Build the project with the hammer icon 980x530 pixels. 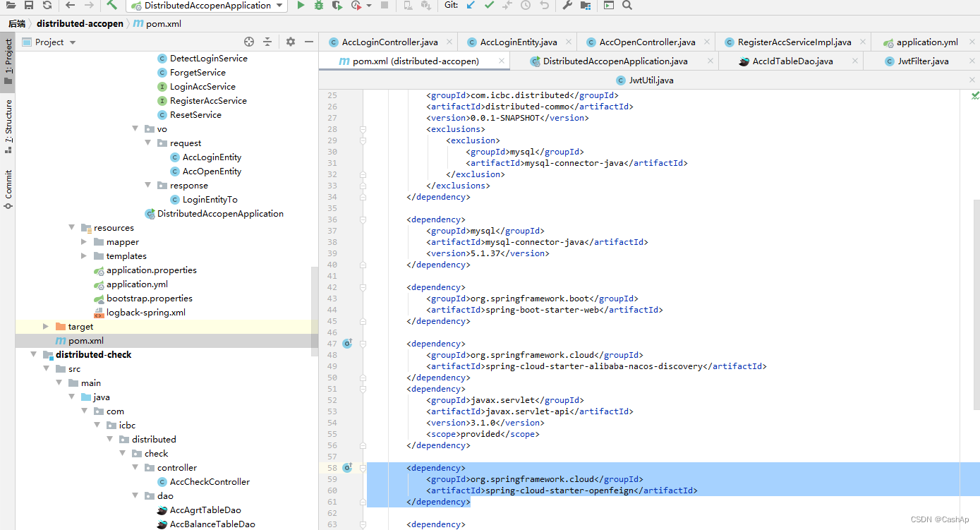(112, 5)
